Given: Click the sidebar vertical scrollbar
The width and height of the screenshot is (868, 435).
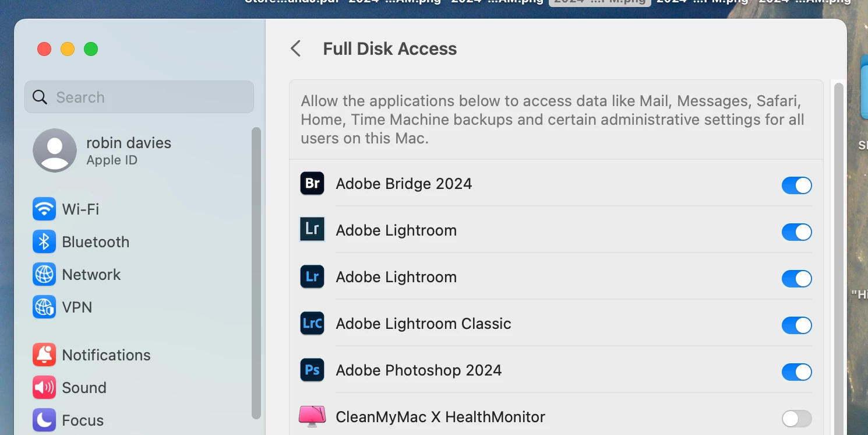Looking at the screenshot, I should 256,273.
